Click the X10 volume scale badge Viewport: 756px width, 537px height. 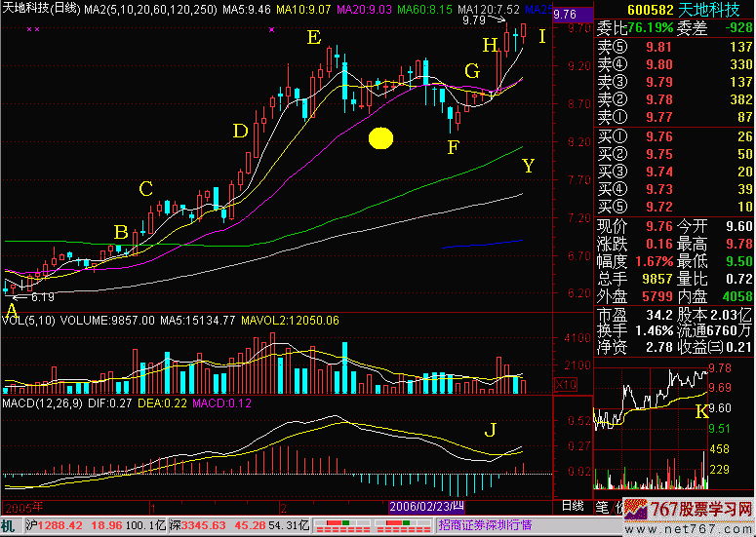pos(562,384)
